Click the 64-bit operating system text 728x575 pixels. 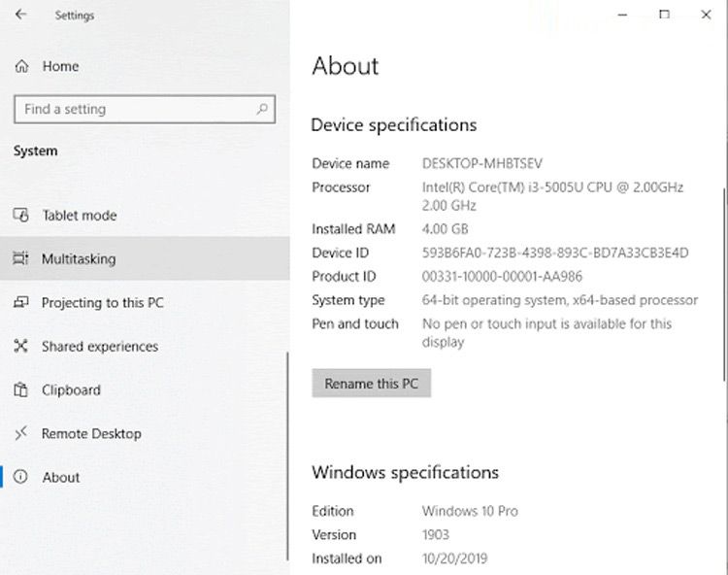coord(560,300)
